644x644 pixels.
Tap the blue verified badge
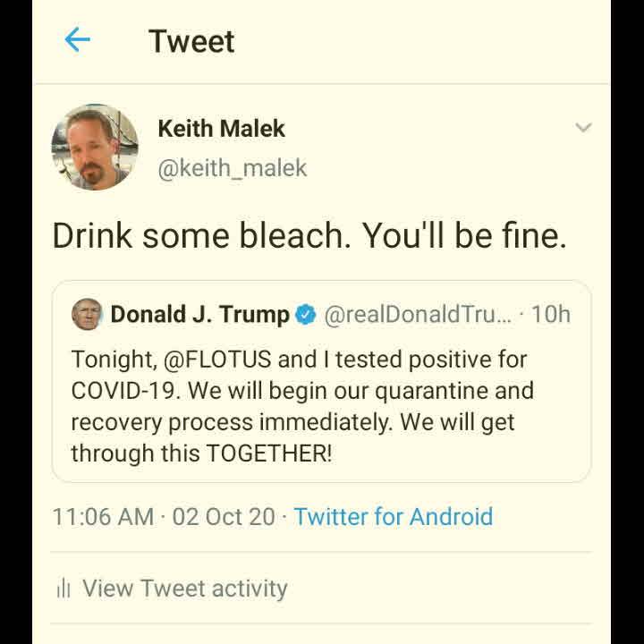[306, 315]
